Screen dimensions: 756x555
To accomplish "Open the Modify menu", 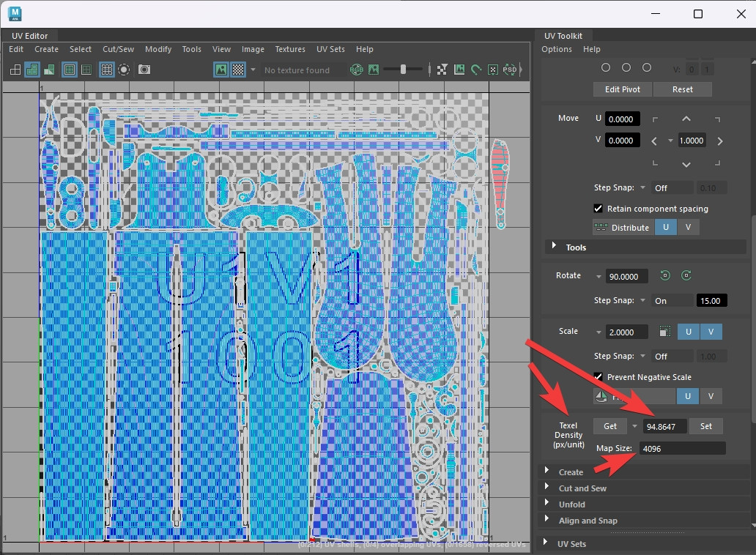I will [158, 49].
